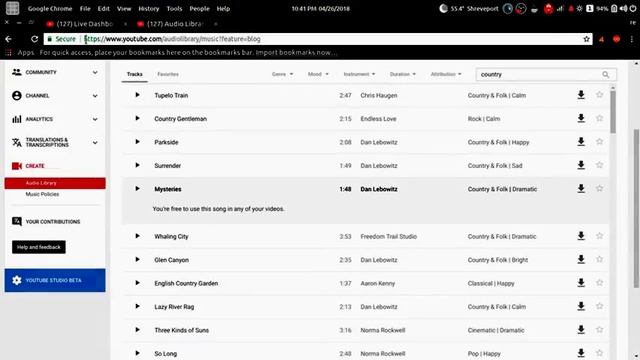Open the Genre filter dropdown

pos(282,74)
